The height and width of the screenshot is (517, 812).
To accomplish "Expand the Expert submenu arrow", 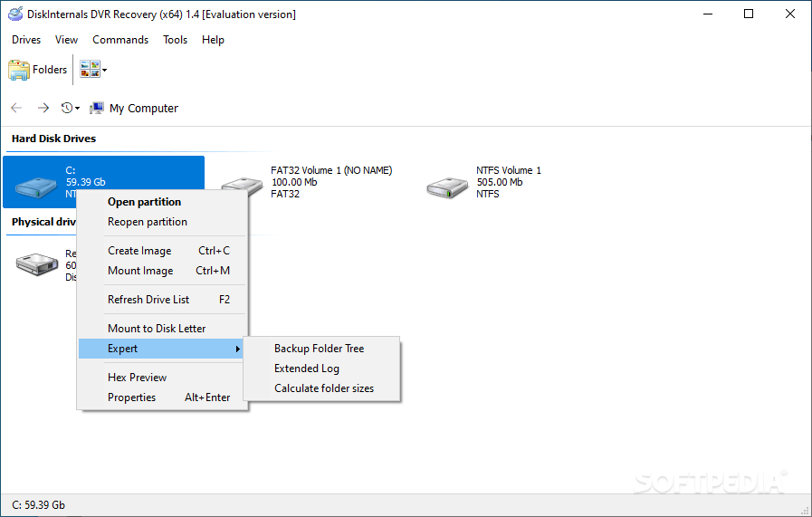I will coord(238,349).
